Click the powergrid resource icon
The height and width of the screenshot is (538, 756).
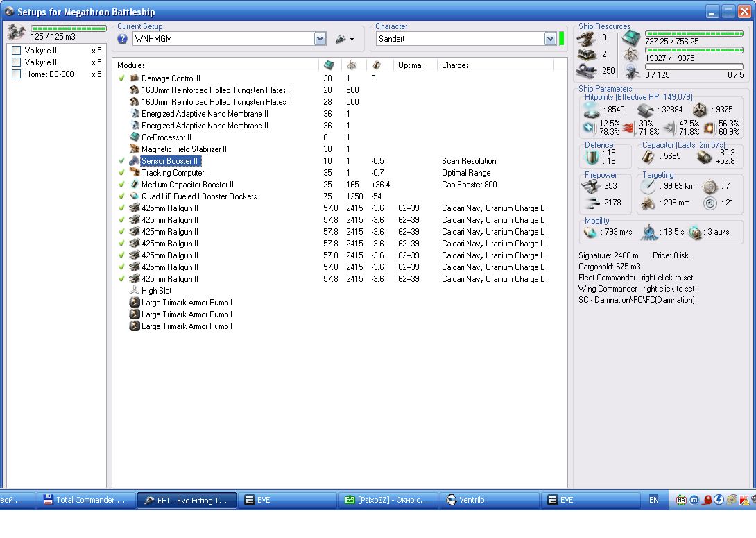[x=630, y=55]
